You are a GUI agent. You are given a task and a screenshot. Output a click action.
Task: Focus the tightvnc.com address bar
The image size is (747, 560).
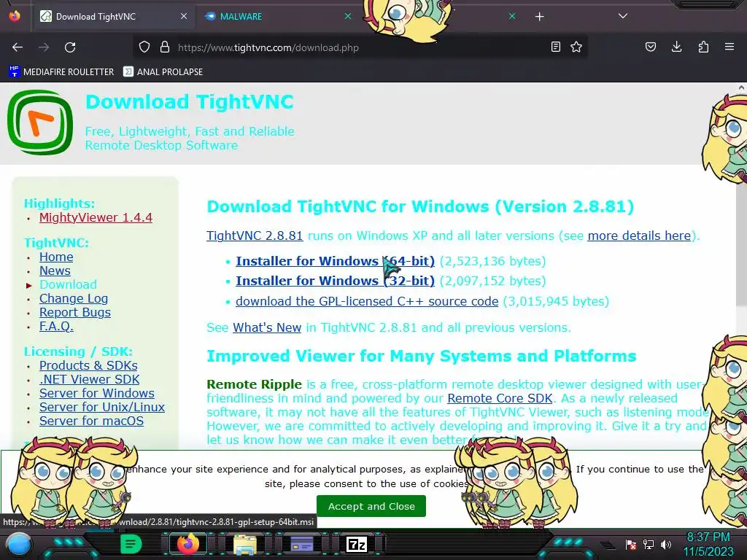tap(360, 47)
